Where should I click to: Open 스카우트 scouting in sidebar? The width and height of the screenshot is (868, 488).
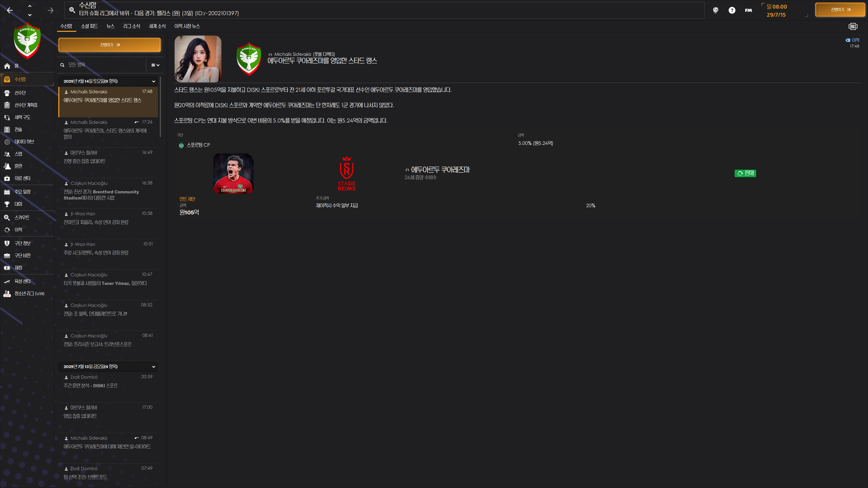[21, 218]
